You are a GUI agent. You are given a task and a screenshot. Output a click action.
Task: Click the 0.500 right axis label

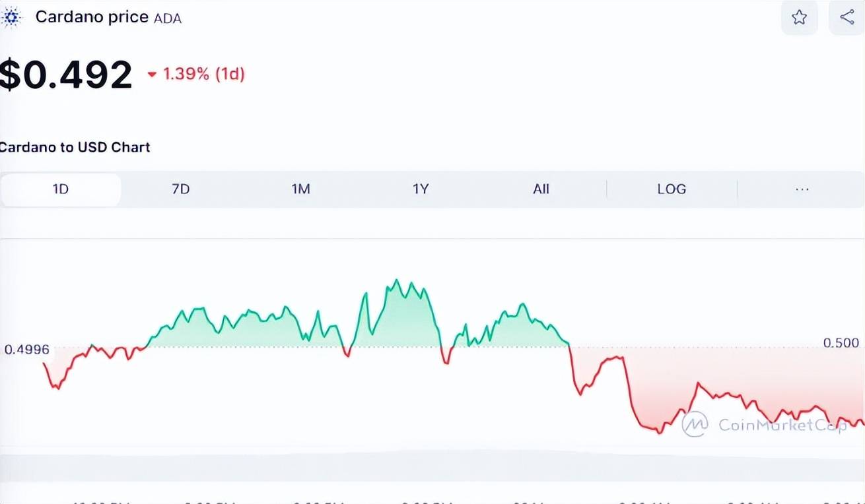pos(841,343)
